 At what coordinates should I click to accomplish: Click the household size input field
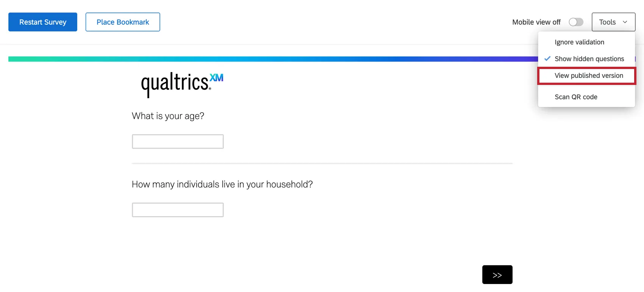[x=177, y=209]
